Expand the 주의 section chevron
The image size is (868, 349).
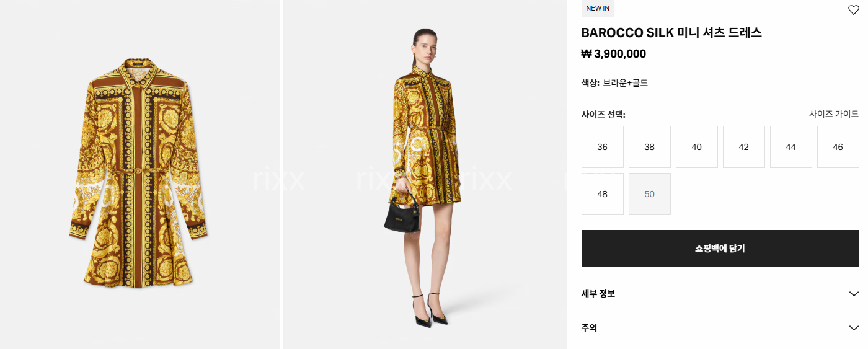[854, 328]
